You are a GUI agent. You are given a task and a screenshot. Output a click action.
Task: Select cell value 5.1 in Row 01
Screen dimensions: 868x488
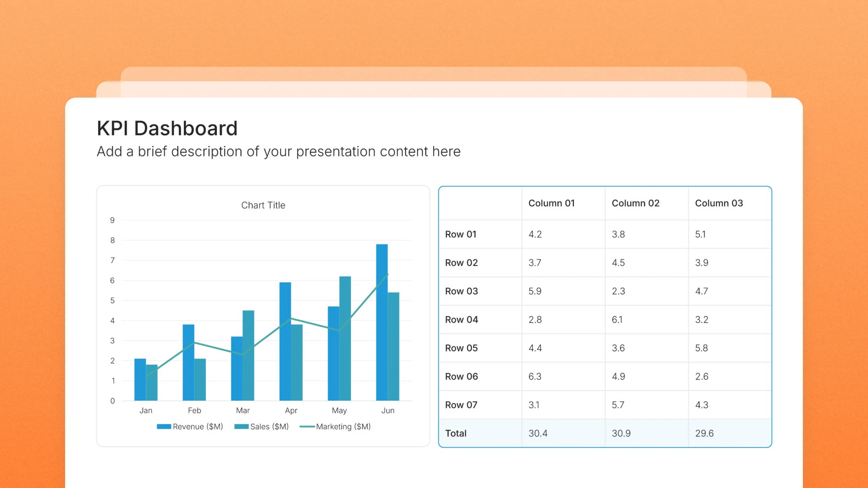[701, 234]
